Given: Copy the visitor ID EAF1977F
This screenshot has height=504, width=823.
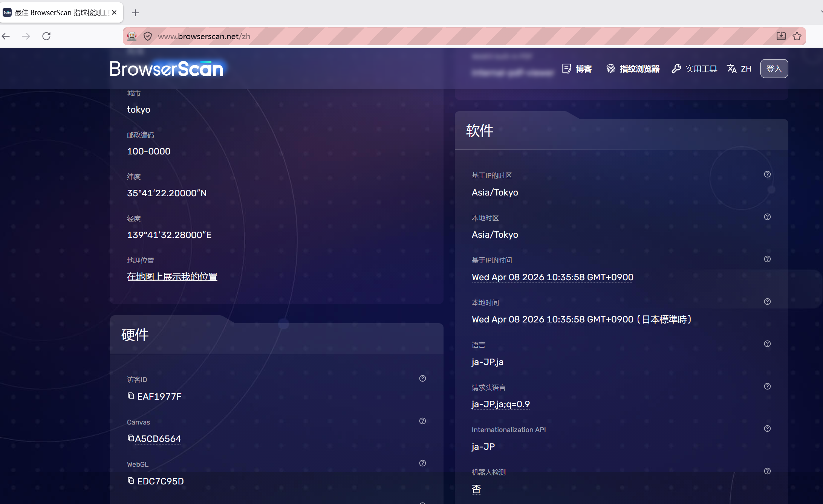Looking at the screenshot, I should 131,396.
